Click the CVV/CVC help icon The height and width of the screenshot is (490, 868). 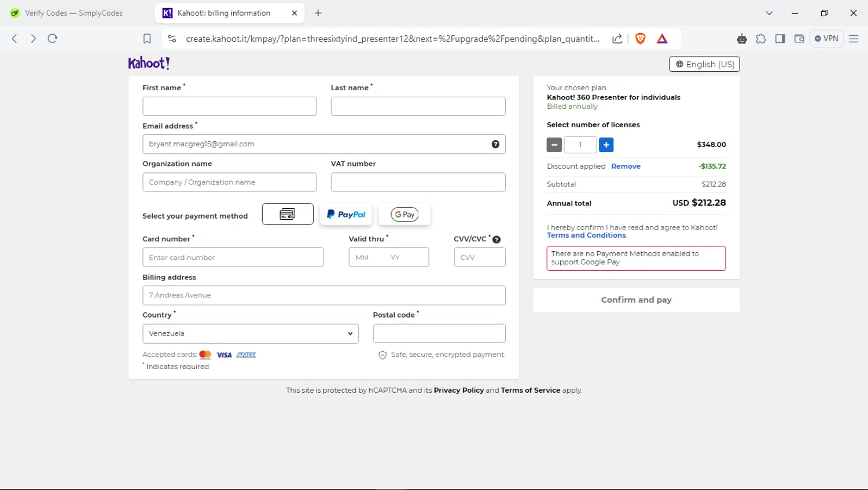(496, 240)
